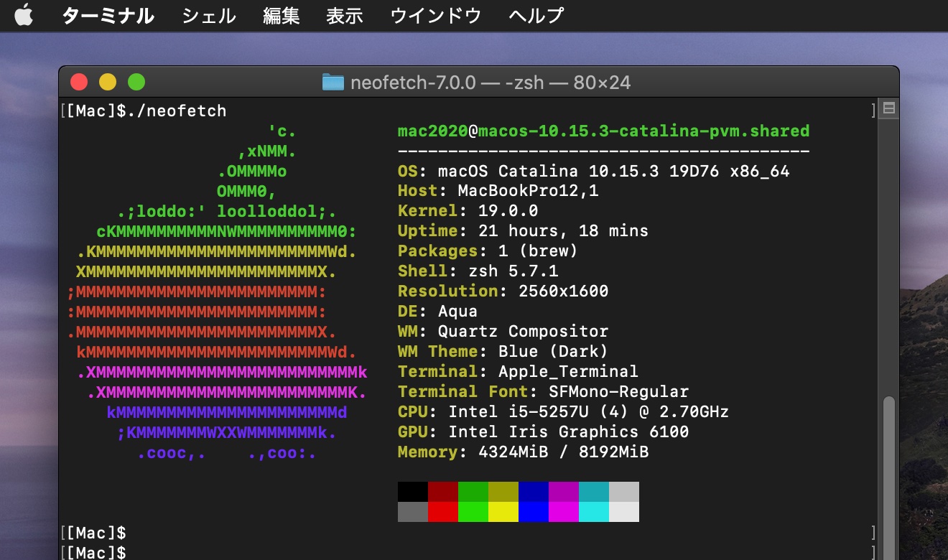The height and width of the screenshot is (560, 948).
Task: Click the folder proxy icon in title bar
Action: click(x=333, y=83)
